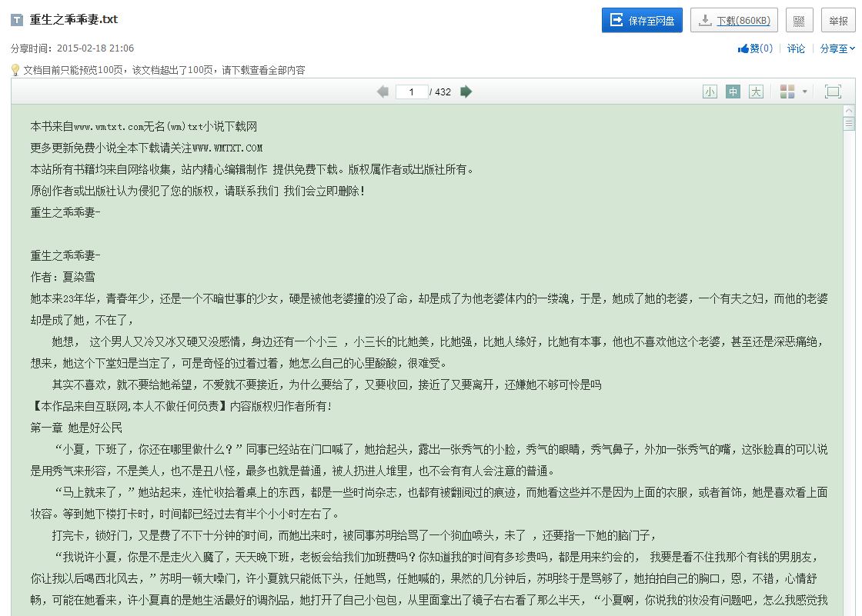Screen dimensions: 862x616
Task: Report the file with 举报
Action: point(838,20)
